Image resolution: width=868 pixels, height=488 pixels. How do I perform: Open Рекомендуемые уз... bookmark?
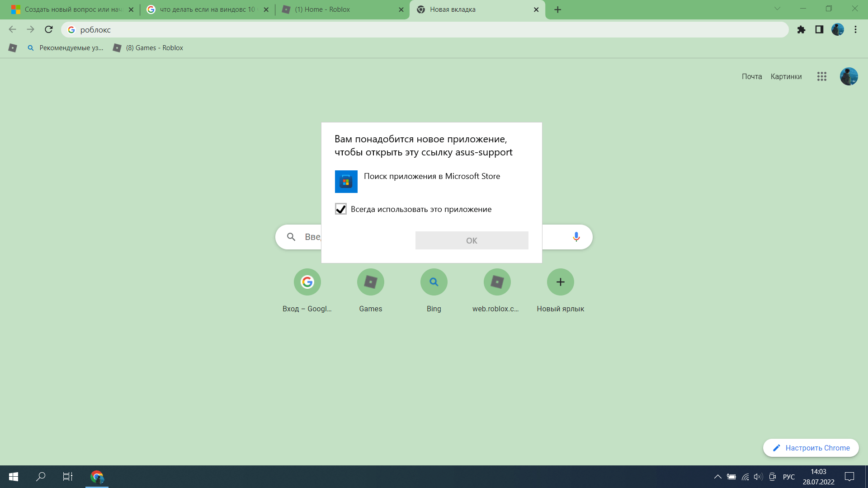66,48
